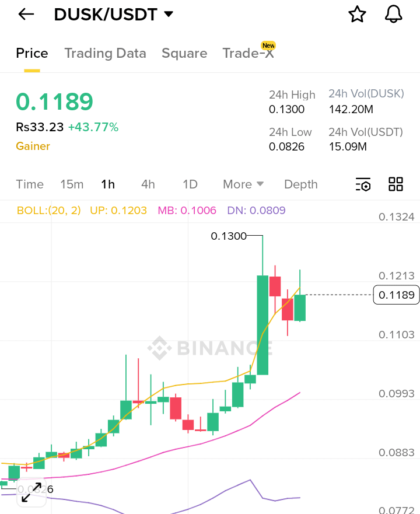
Task: Tap the tall green breakout candle
Action: [262, 325]
